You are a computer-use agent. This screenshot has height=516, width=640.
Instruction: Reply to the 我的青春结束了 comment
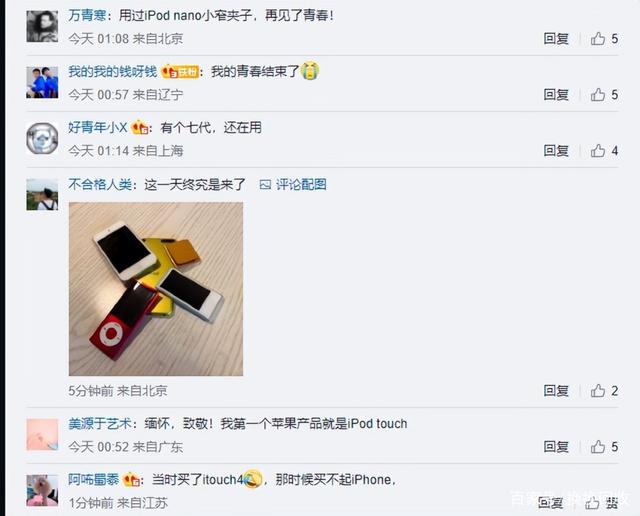tap(556, 95)
